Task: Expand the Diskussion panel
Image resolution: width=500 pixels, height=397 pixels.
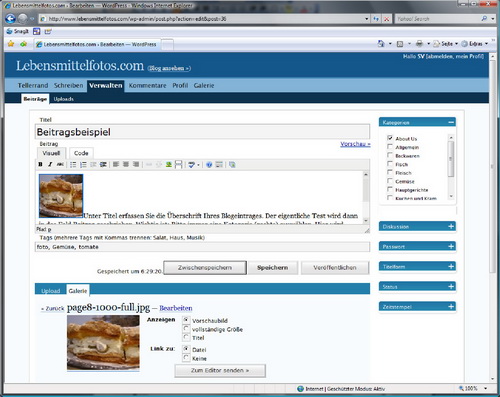Action: click(451, 226)
